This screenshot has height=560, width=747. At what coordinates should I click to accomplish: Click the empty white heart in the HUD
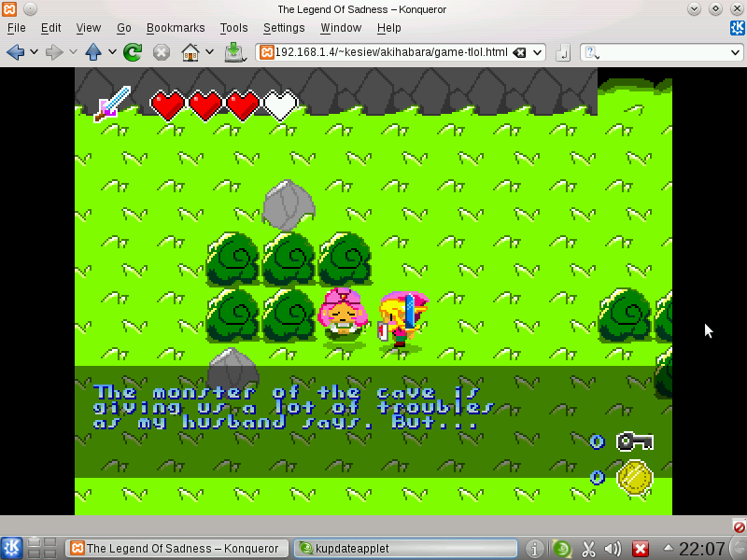tap(281, 105)
